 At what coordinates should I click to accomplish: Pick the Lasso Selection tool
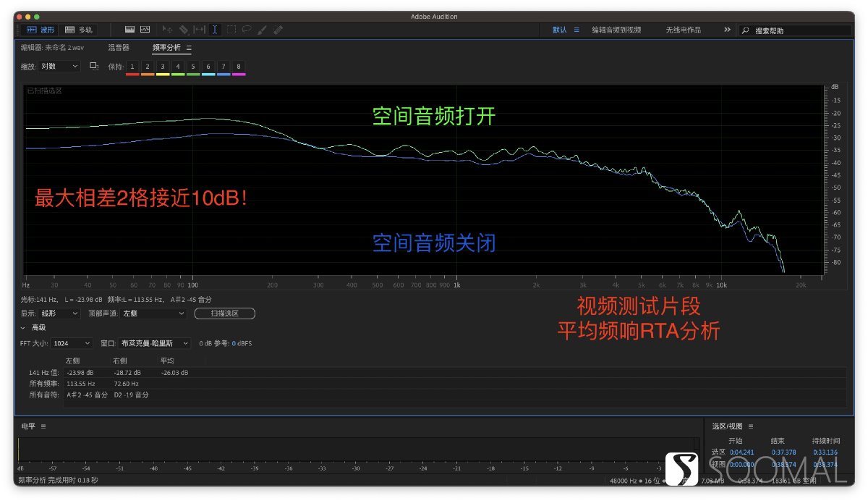click(x=247, y=30)
